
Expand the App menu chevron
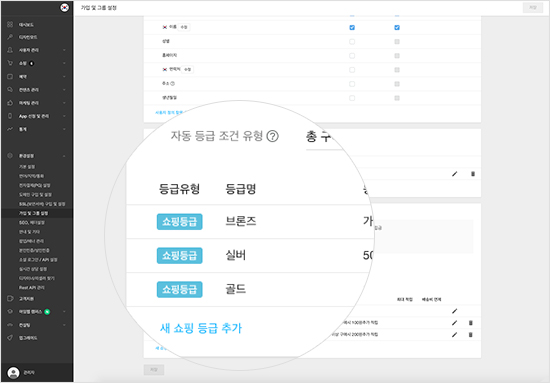pos(64,116)
